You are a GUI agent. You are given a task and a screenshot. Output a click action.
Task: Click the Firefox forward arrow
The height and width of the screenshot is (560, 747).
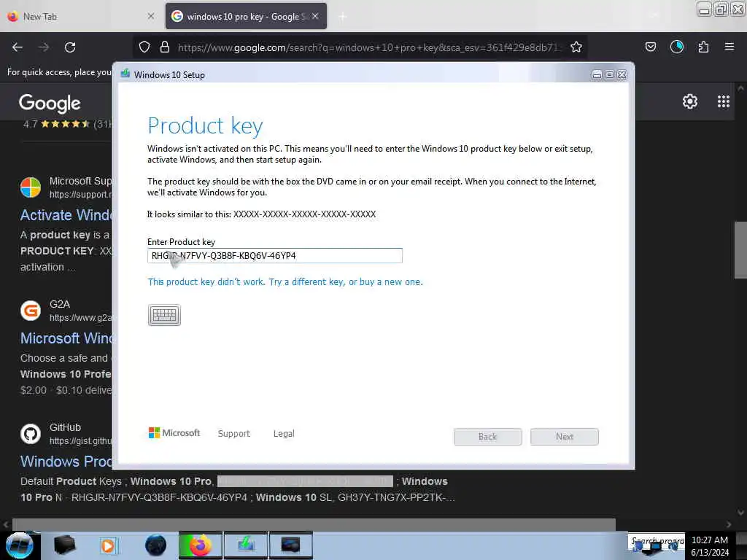[44, 47]
